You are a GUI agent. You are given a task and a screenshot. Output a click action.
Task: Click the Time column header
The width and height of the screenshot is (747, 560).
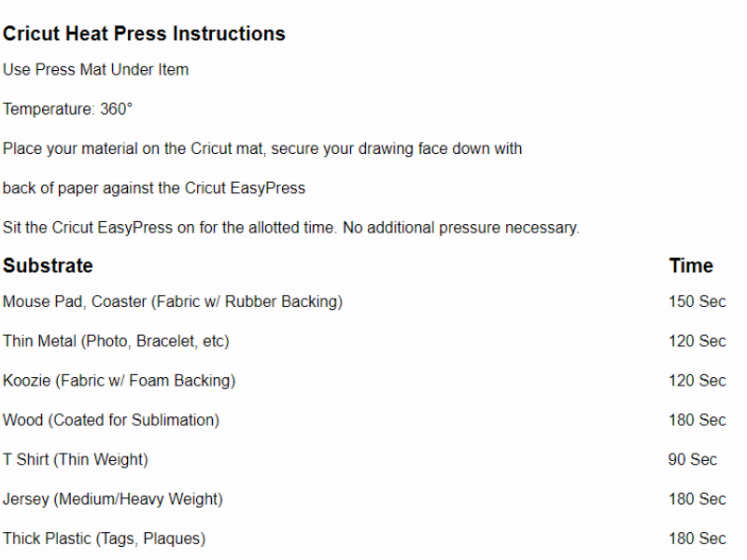[x=691, y=265]
